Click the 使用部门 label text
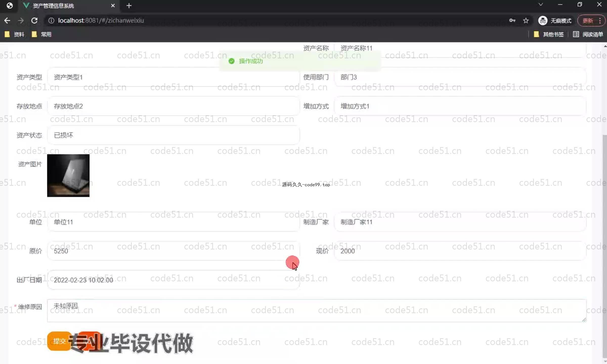The height and width of the screenshot is (364, 607). coord(316,77)
